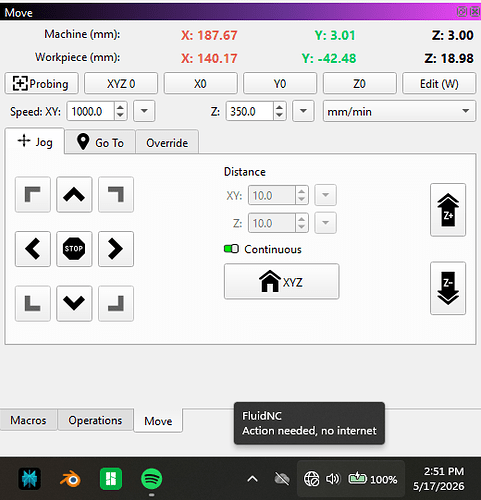The image size is (481, 500).
Task: Jog diagonally down-right with corner arrow
Action: click(116, 303)
